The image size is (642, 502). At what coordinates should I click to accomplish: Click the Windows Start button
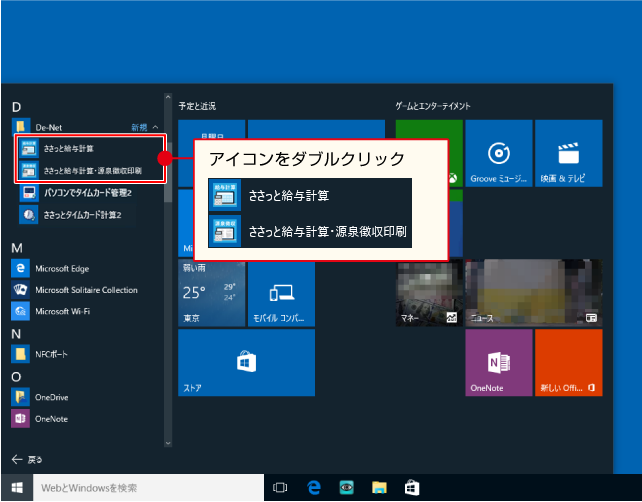[17, 487]
